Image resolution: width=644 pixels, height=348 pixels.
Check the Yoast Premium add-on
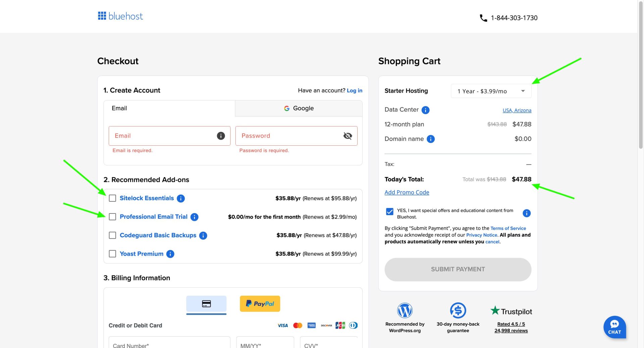click(112, 254)
